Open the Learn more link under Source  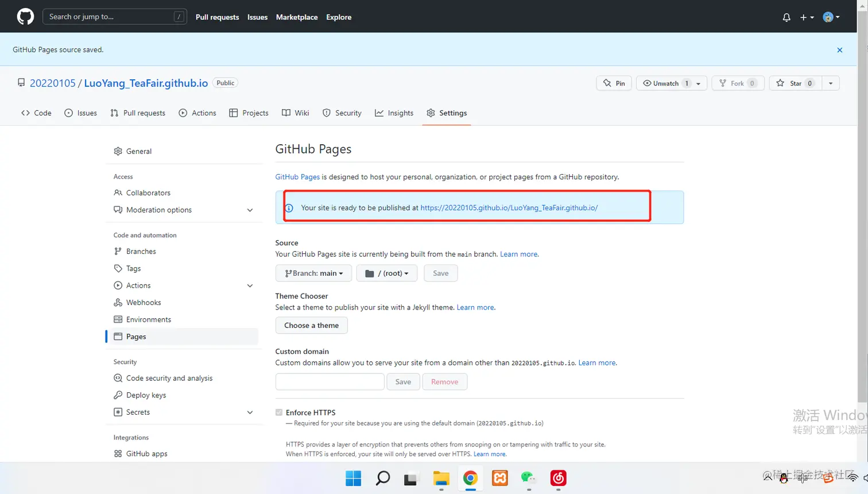coord(519,254)
